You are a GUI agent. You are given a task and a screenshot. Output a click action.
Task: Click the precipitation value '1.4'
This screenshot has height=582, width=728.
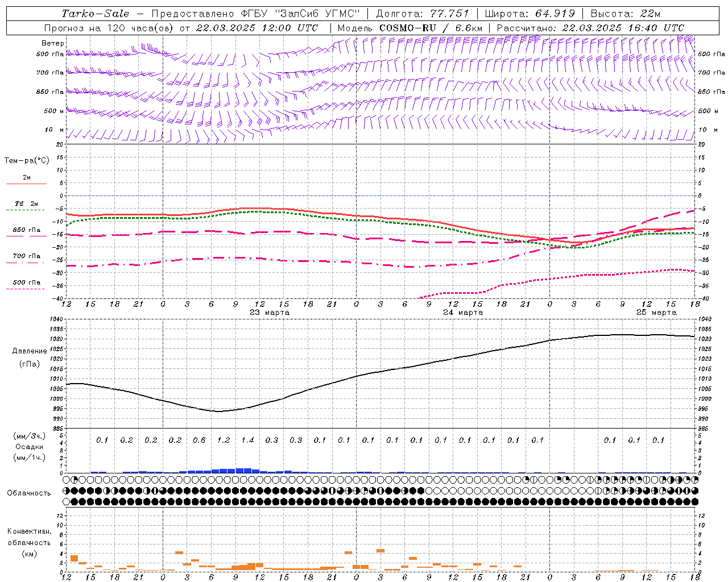(247, 440)
